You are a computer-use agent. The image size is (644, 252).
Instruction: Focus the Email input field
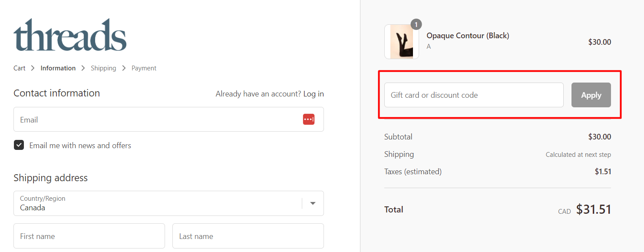[156, 119]
